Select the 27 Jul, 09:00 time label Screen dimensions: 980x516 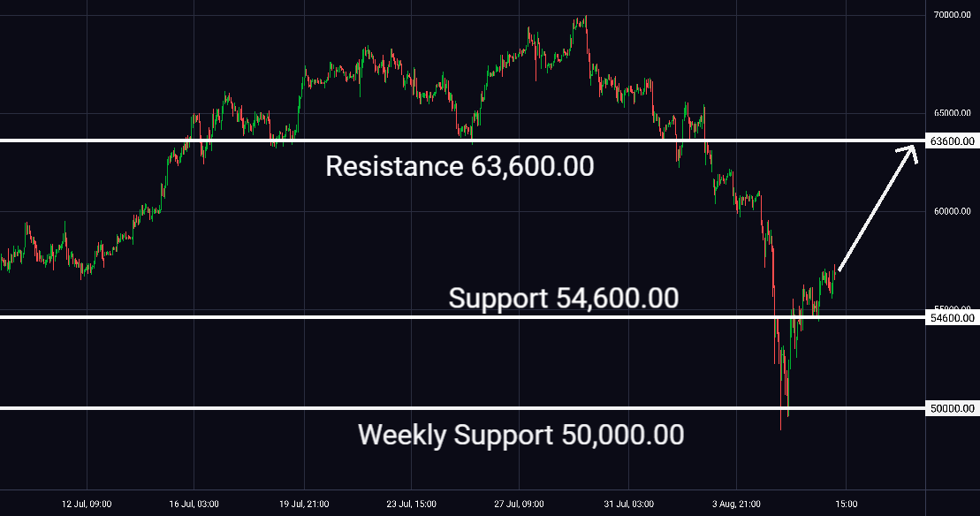click(x=519, y=504)
